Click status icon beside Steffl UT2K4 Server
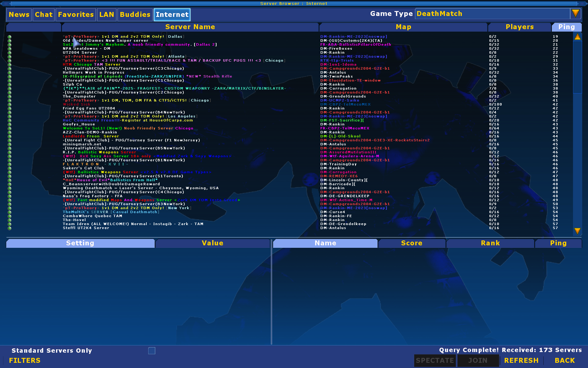The height and width of the screenshot is (368, 588). pyautogui.click(x=9, y=228)
